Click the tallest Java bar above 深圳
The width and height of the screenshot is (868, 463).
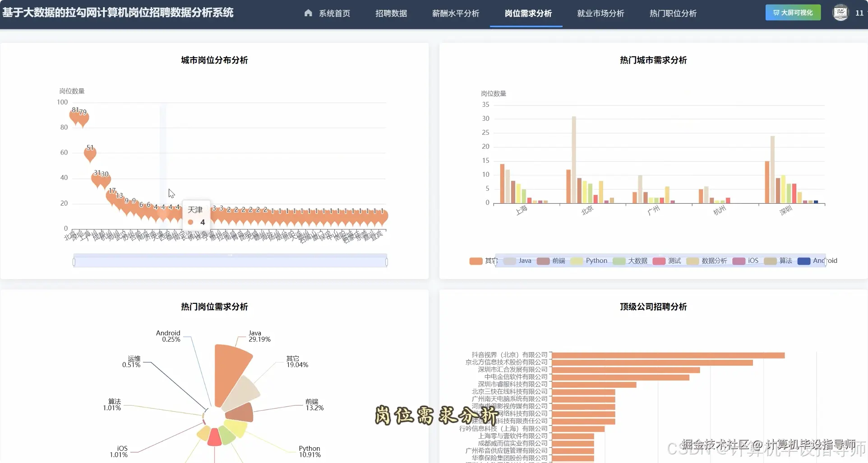pos(772,170)
